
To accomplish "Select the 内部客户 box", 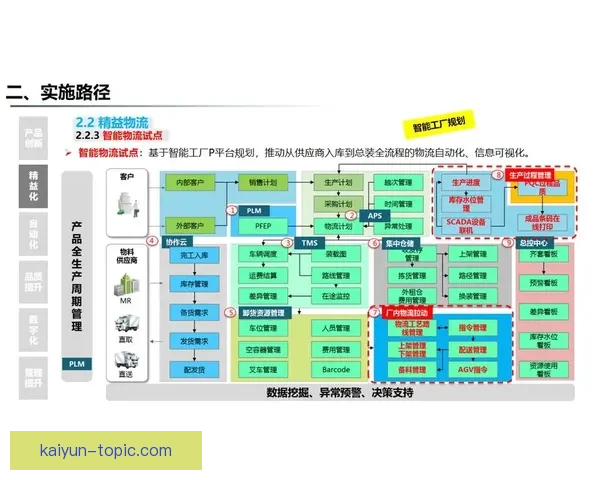I will click(190, 183).
